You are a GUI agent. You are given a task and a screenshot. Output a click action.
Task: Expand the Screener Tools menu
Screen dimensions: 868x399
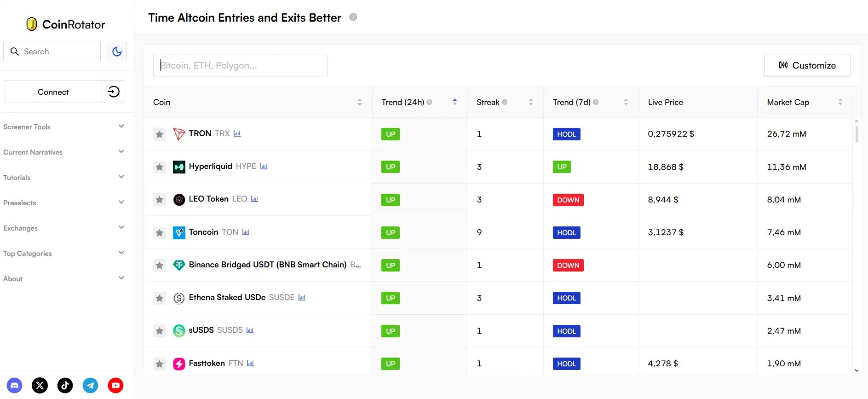[x=63, y=127]
